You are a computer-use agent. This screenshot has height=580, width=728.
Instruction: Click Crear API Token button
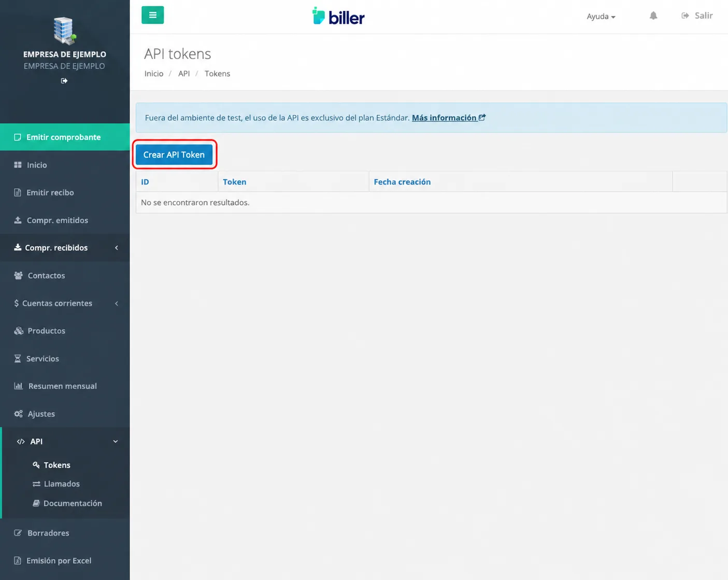(x=174, y=154)
